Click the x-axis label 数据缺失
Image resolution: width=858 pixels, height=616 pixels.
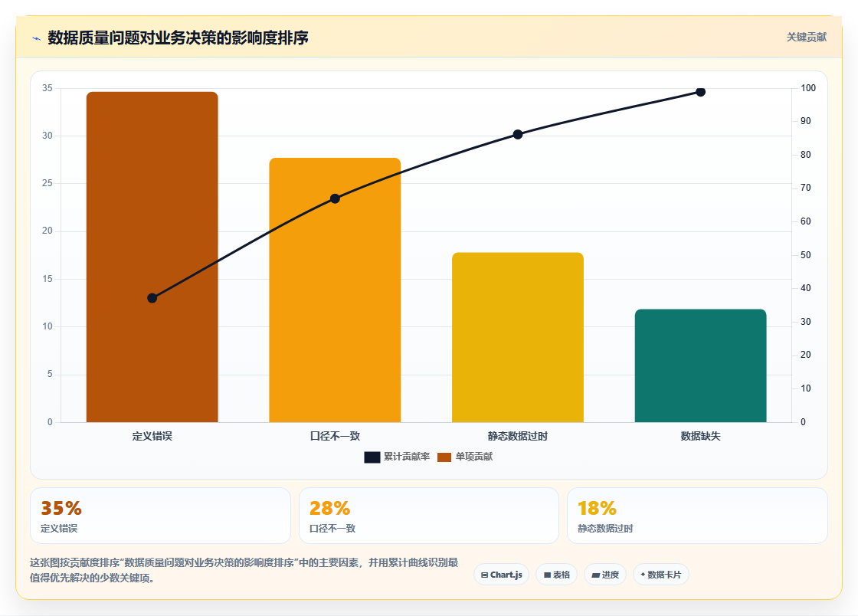[700, 437]
